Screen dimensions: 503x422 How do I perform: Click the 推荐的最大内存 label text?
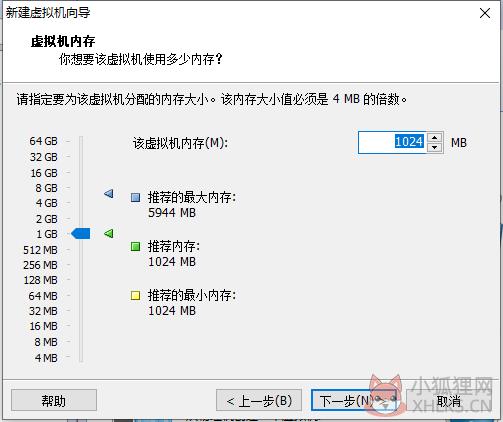click(x=192, y=197)
